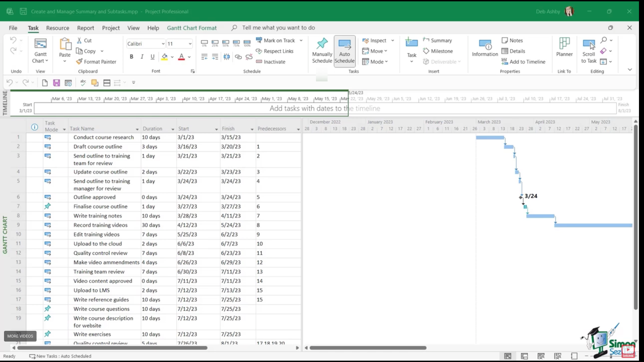Open the Predecessors column filter arrow
The height and width of the screenshot is (362, 644).
pyautogui.click(x=298, y=129)
